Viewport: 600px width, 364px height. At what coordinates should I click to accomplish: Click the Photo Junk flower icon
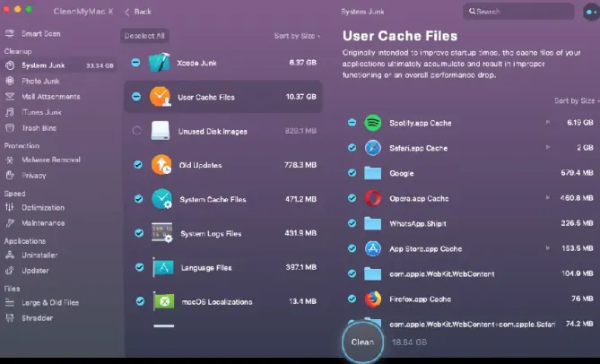point(10,81)
